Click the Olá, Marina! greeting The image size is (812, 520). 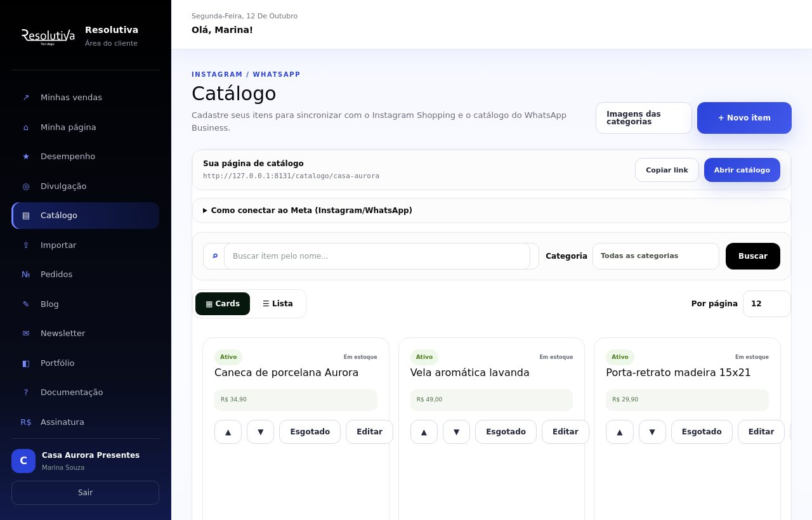point(222,30)
